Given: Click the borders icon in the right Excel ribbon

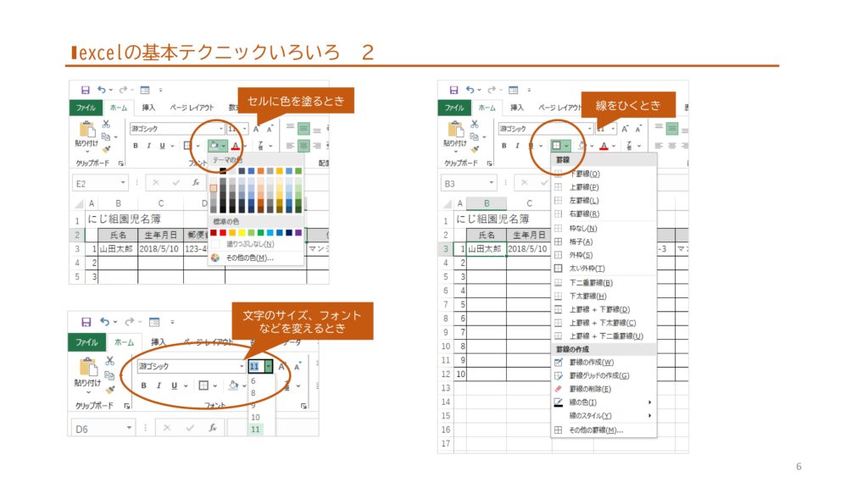Looking at the screenshot, I should (x=557, y=146).
